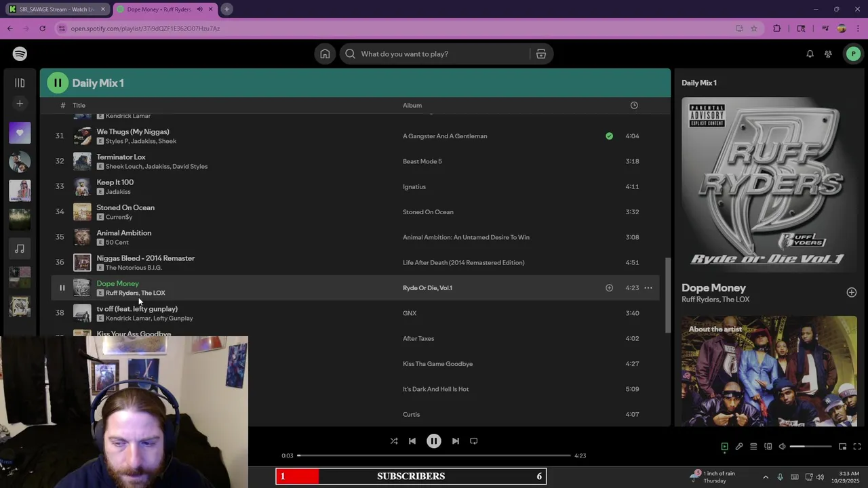Select the Animal Ambition track
This screenshot has height=488, width=868.
click(x=355, y=237)
